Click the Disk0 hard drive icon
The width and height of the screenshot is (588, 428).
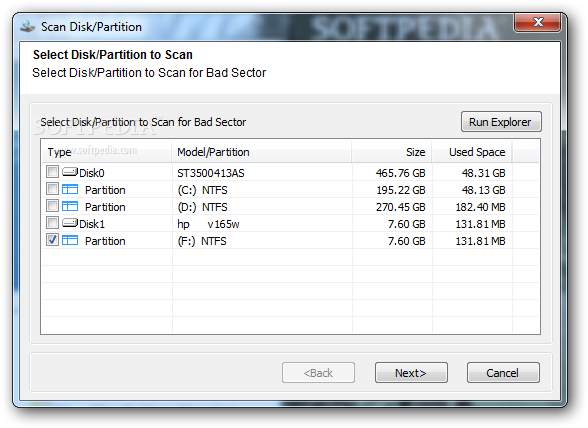[x=70, y=172]
